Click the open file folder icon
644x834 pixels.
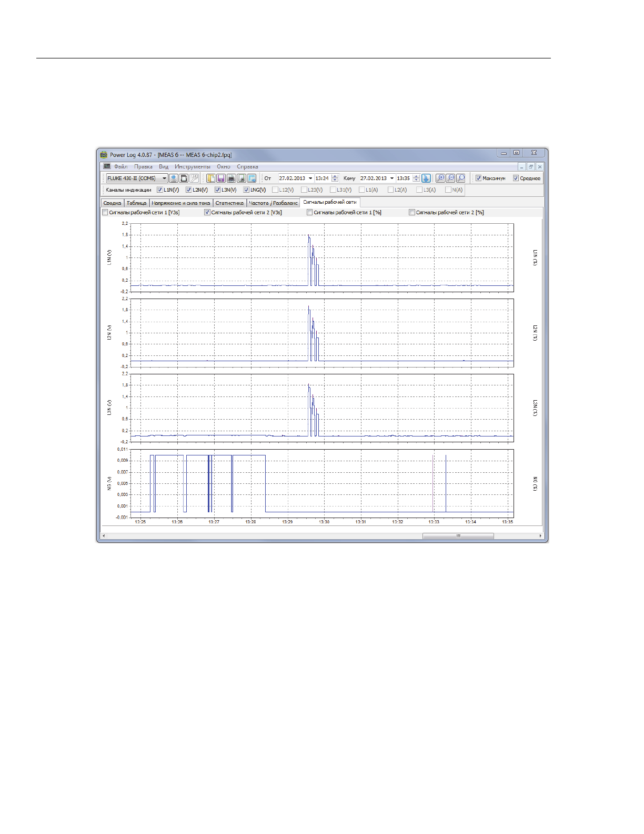(x=211, y=178)
